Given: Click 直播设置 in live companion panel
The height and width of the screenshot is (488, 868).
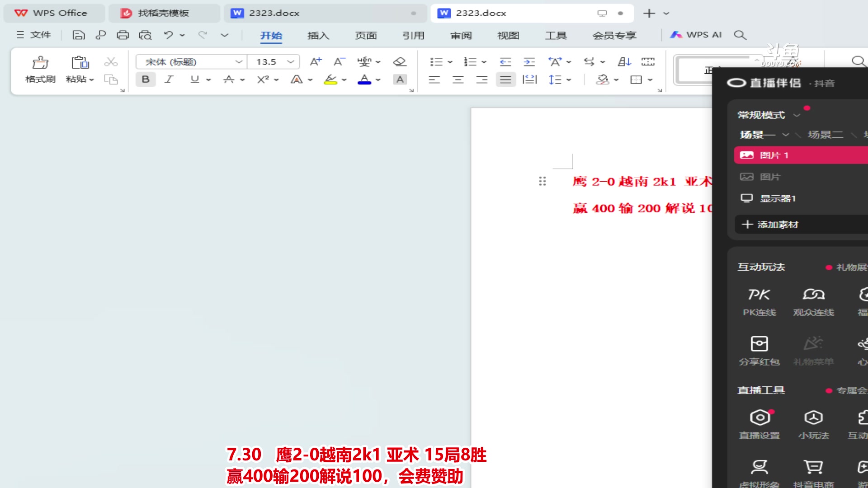Looking at the screenshot, I should (x=759, y=425).
